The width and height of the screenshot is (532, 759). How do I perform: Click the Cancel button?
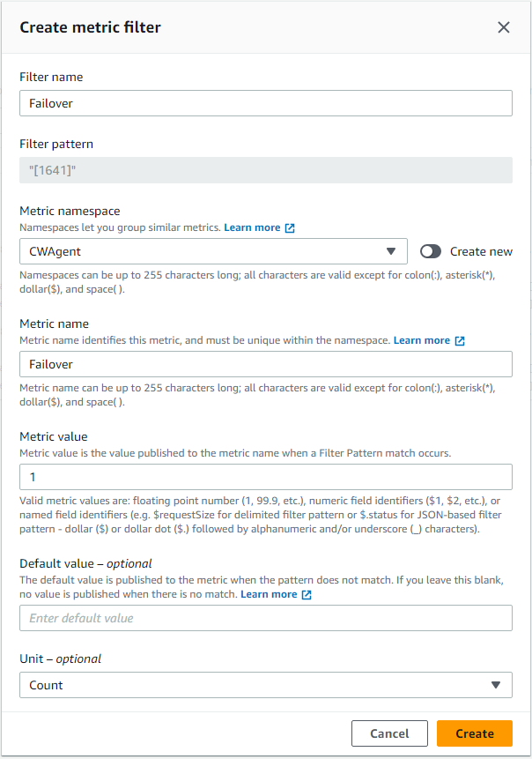389,733
